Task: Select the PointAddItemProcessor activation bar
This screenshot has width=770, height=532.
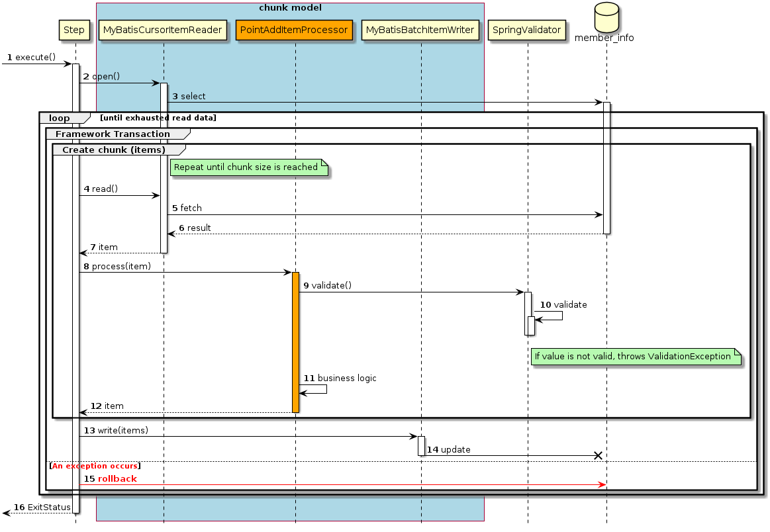Action: pyautogui.click(x=295, y=341)
